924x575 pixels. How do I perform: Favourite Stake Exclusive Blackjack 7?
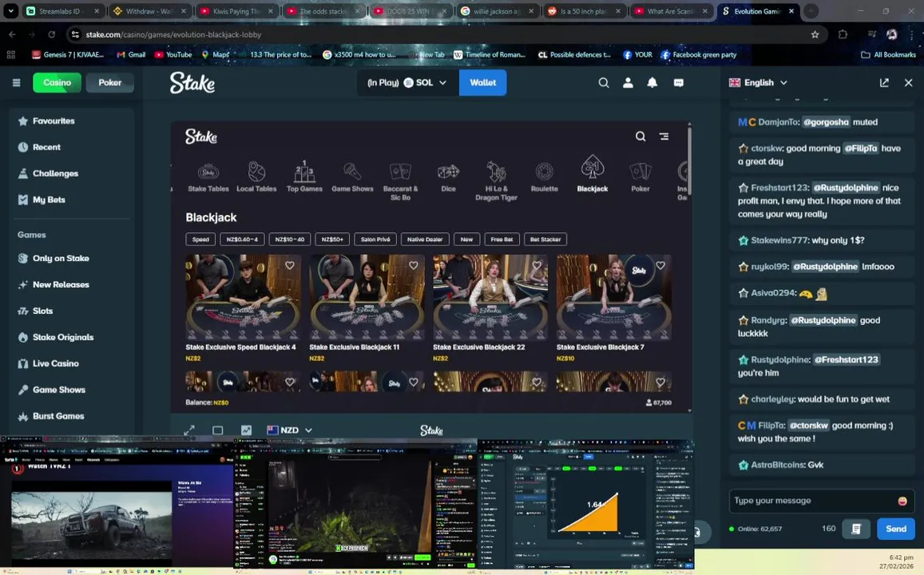[x=660, y=266]
